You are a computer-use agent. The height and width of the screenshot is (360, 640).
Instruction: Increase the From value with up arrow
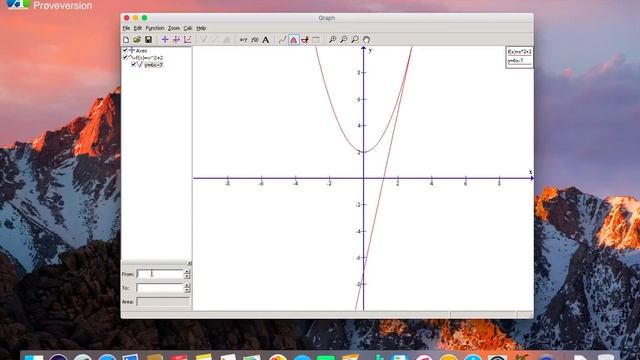tap(187, 272)
